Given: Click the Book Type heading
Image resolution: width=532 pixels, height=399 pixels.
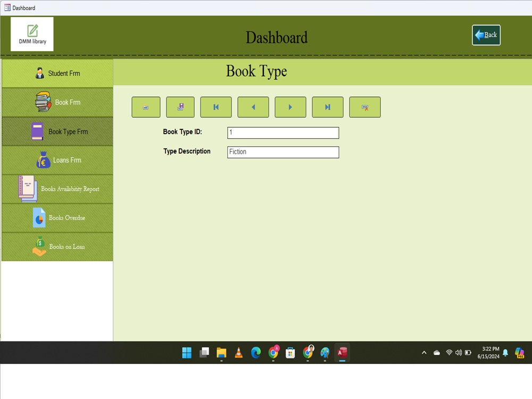Looking at the screenshot, I should coord(256,71).
